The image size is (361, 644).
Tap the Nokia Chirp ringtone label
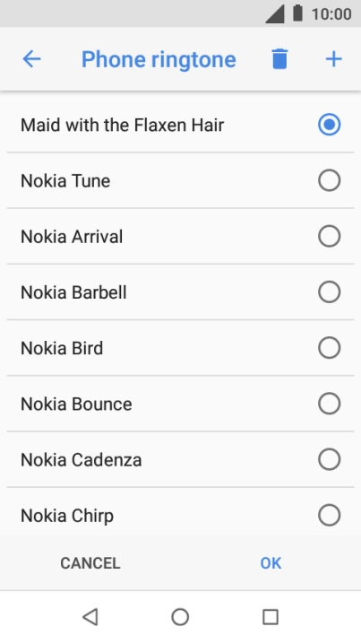point(67,516)
